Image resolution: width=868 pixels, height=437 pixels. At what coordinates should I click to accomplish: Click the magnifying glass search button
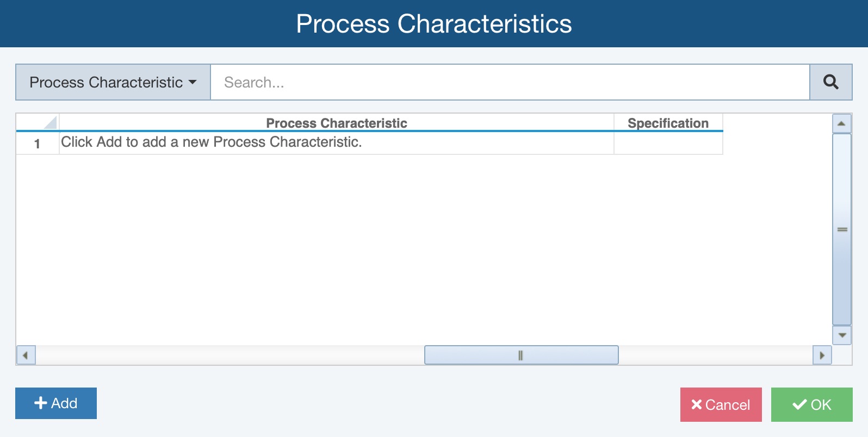830,82
